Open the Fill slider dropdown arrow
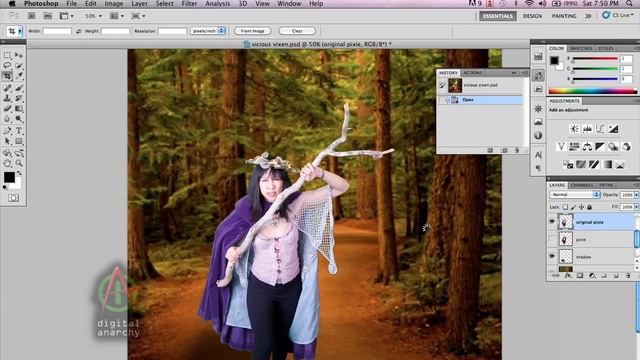Image resolution: width=640 pixels, height=360 pixels. (636, 207)
